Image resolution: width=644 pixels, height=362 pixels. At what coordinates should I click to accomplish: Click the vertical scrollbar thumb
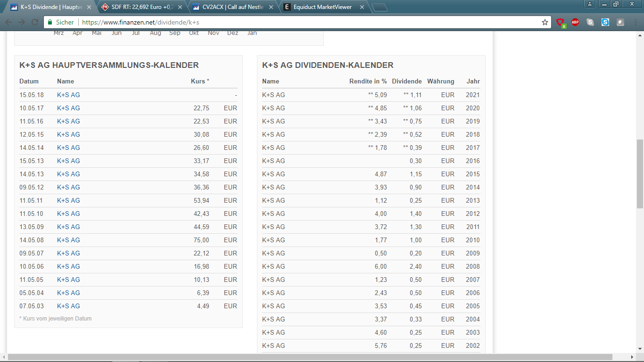click(640, 174)
